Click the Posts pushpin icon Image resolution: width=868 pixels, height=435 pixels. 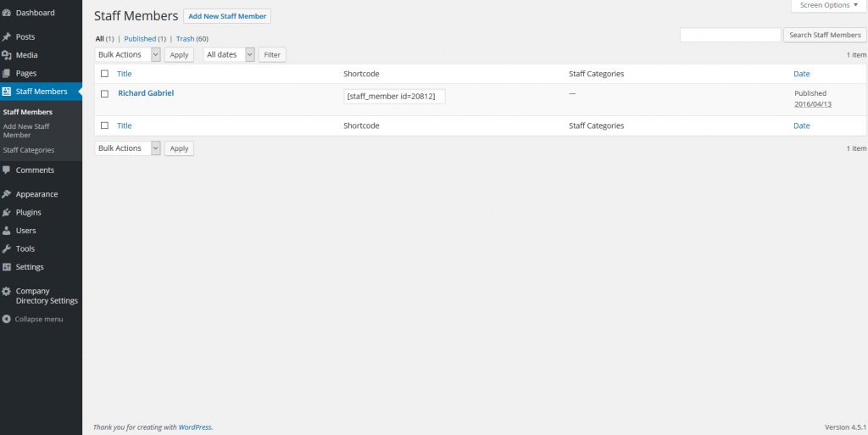7,37
